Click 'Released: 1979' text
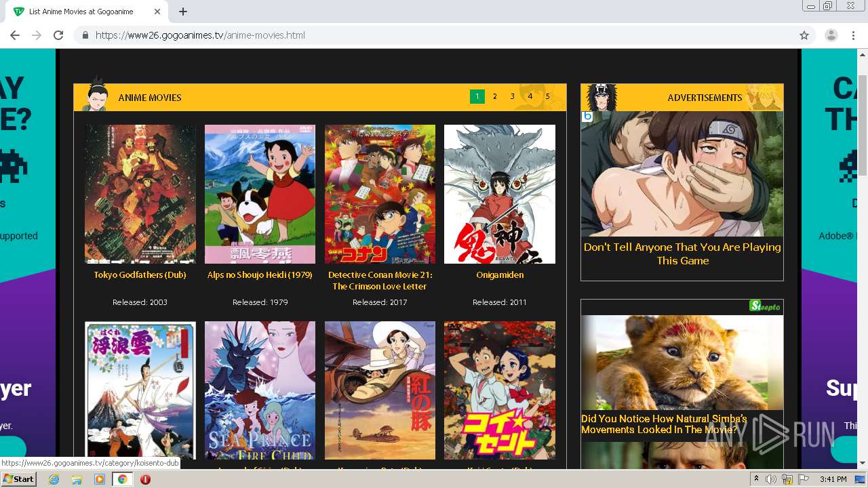 tap(260, 302)
